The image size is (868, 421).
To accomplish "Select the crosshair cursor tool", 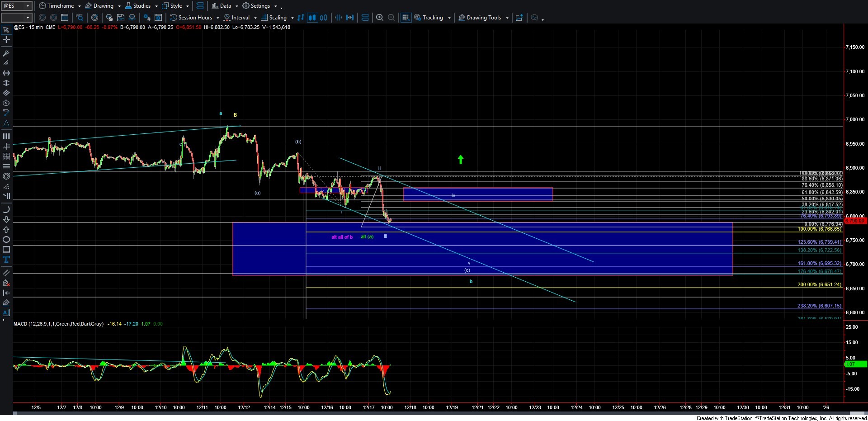I will (6, 40).
